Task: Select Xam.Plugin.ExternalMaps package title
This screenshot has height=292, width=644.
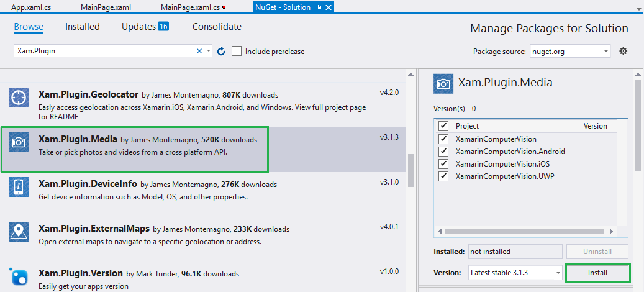Action: 94,229
